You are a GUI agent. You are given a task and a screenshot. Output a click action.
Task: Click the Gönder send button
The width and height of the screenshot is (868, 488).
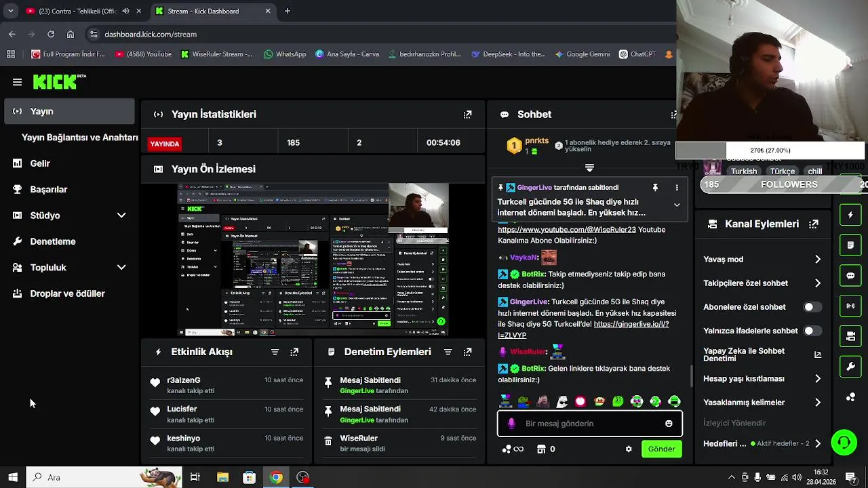661,449
